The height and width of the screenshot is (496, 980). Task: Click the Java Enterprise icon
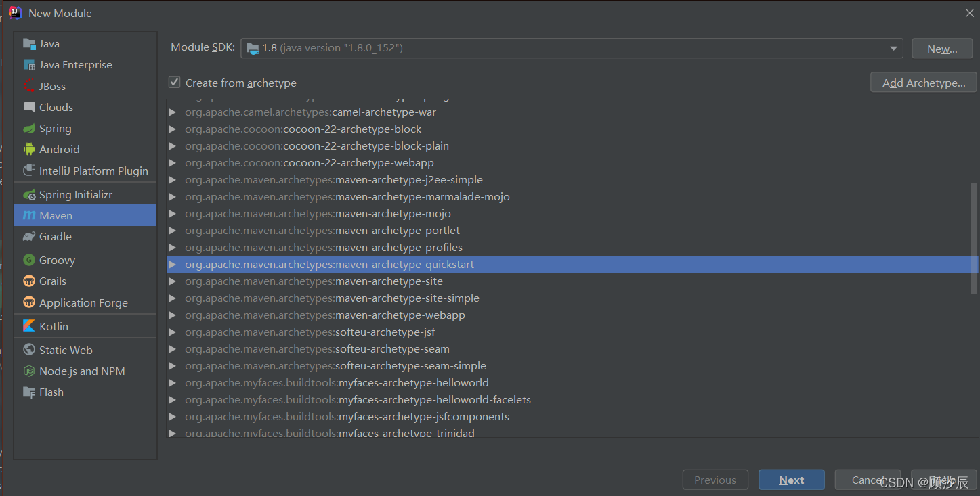29,65
